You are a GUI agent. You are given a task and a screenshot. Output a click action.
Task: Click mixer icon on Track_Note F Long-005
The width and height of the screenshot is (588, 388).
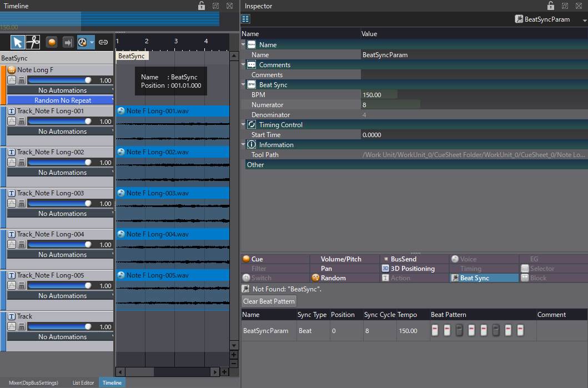click(x=22, y=286)
